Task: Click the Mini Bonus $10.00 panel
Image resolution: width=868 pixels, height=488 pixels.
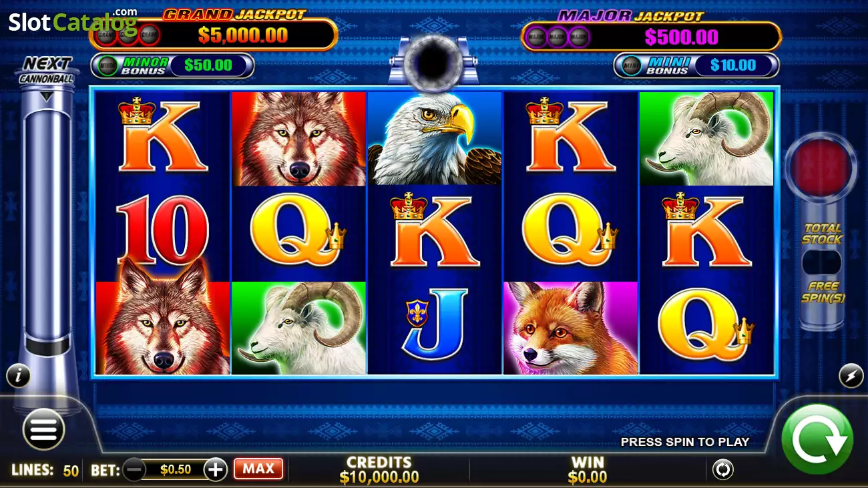Action: point(696,65)
